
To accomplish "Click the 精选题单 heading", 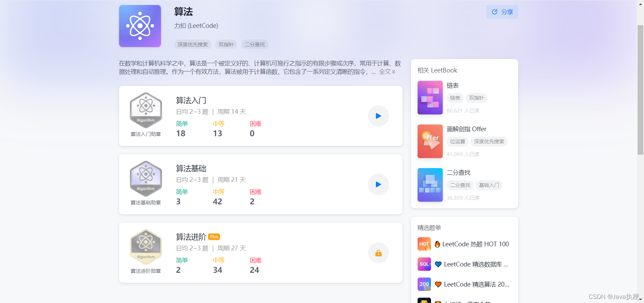I will pos(429,228).
